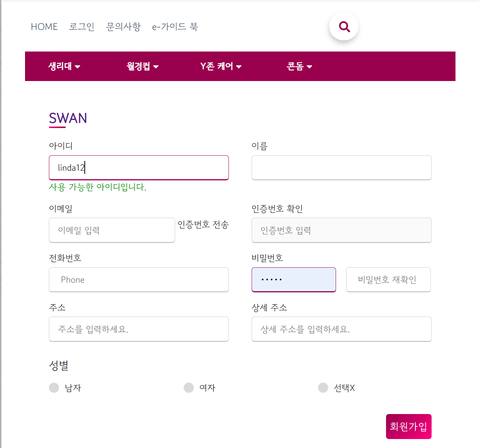479x448 pixels.
Task: Expand the 생리대 dropdown menu
Action: [x=64, y=66]
